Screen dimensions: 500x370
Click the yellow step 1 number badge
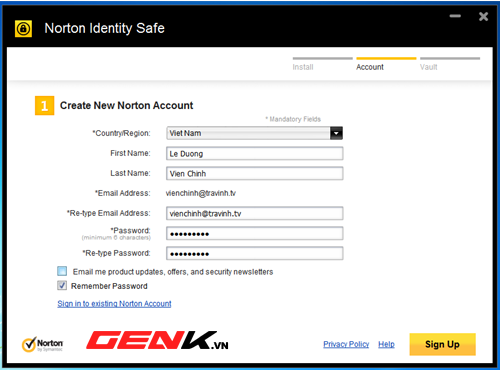(44, 106)
